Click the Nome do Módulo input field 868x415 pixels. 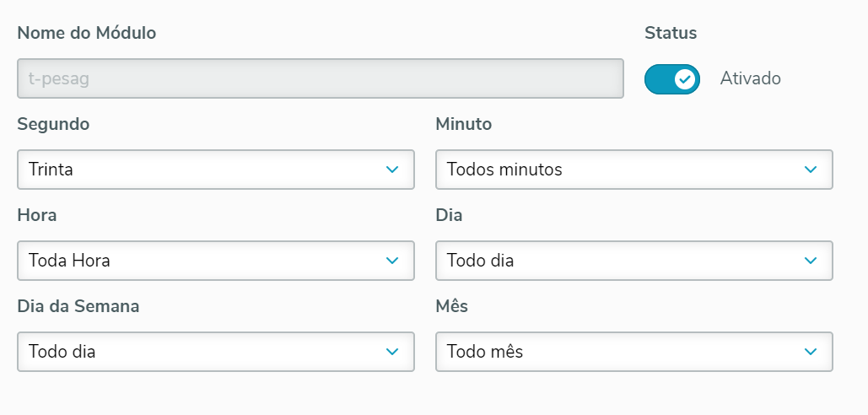pos(320,79)
